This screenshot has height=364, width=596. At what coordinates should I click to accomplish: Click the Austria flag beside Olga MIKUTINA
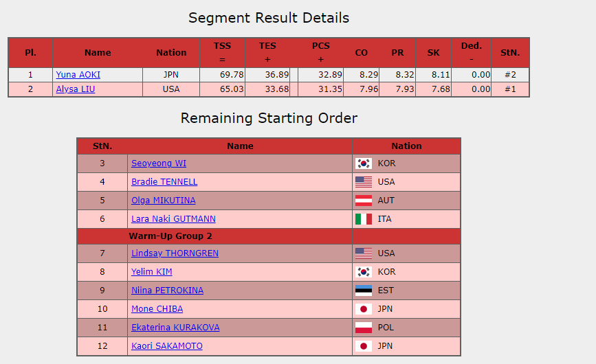coord(364,201)
